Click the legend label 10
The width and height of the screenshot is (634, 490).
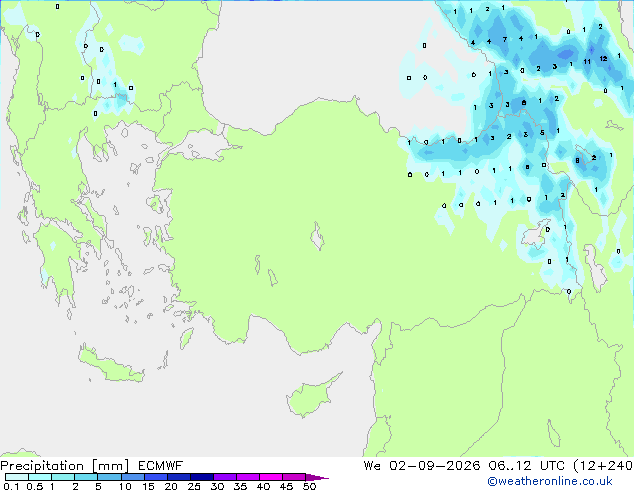[125, 486]
